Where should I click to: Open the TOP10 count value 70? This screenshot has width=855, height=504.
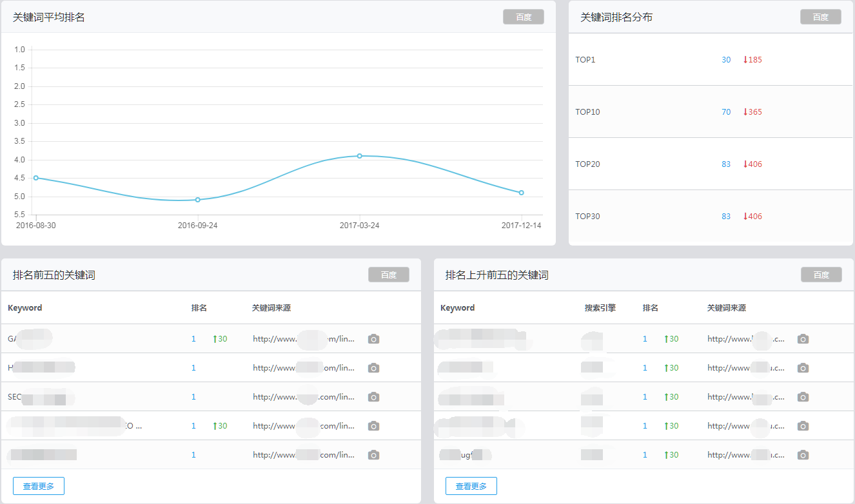click(x=726, y=112)
